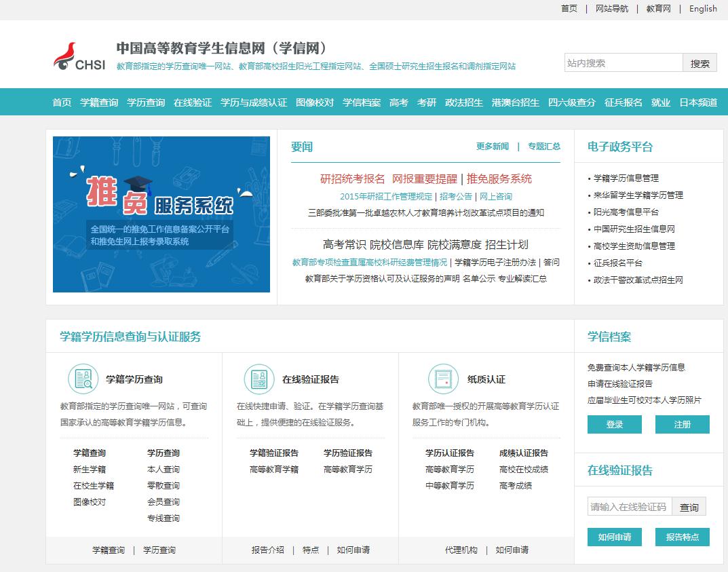Focus the 请输入在线验证码 input box
This screenshot has width=728, height=572.
[629, 507]
